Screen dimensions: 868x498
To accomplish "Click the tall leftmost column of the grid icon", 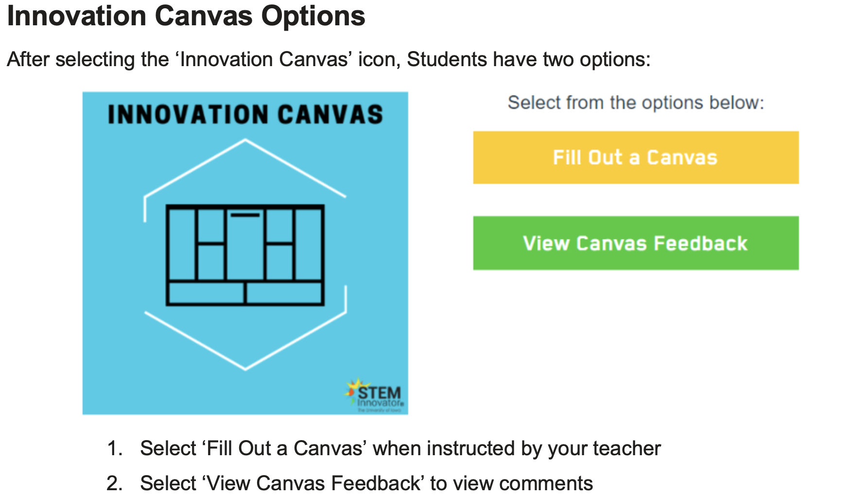I will [x=181, y=243].
